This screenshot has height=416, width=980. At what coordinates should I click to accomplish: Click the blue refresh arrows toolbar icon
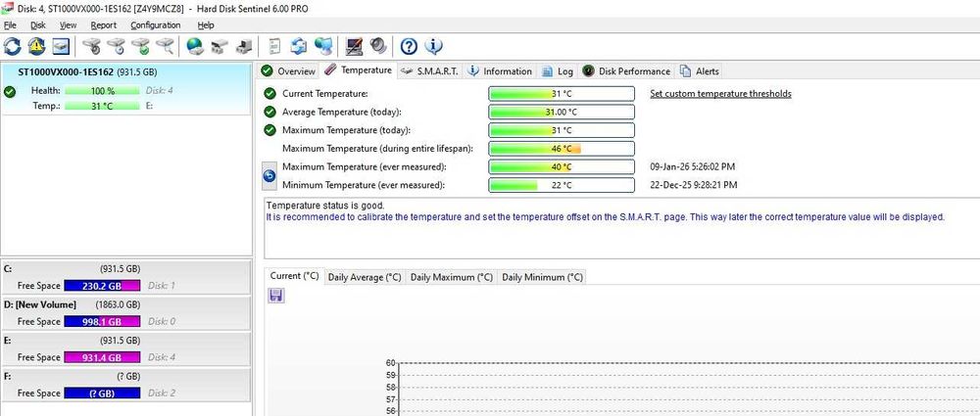coord(13,46)
